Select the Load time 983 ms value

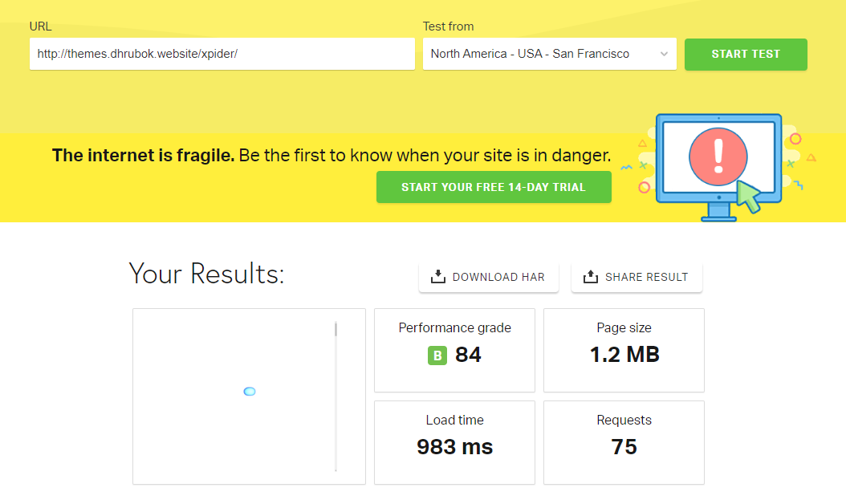pos(454,447)
